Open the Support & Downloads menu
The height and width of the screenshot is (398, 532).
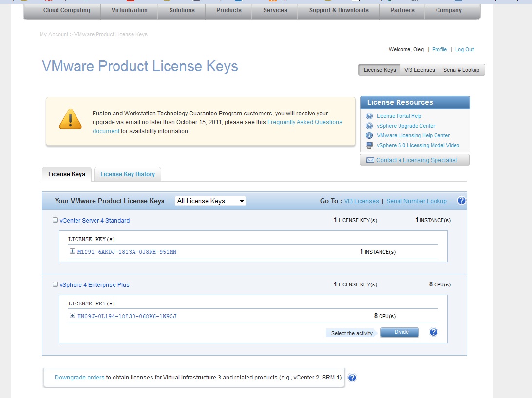tap(339, 10)
